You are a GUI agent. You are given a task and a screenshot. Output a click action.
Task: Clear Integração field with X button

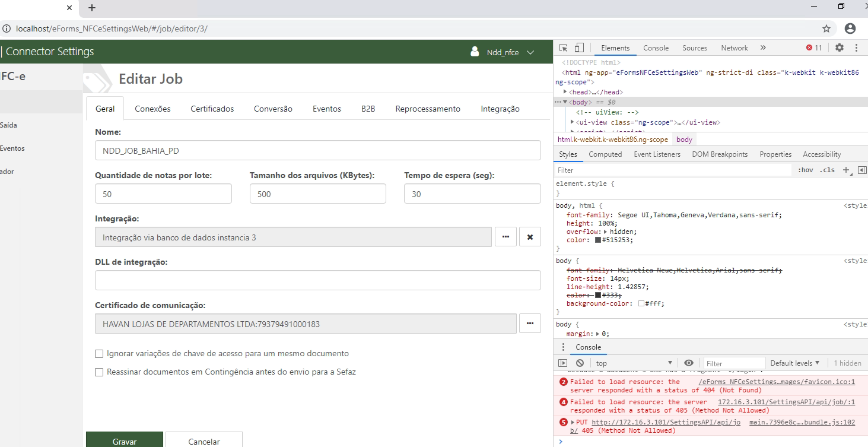coord(530,237)
